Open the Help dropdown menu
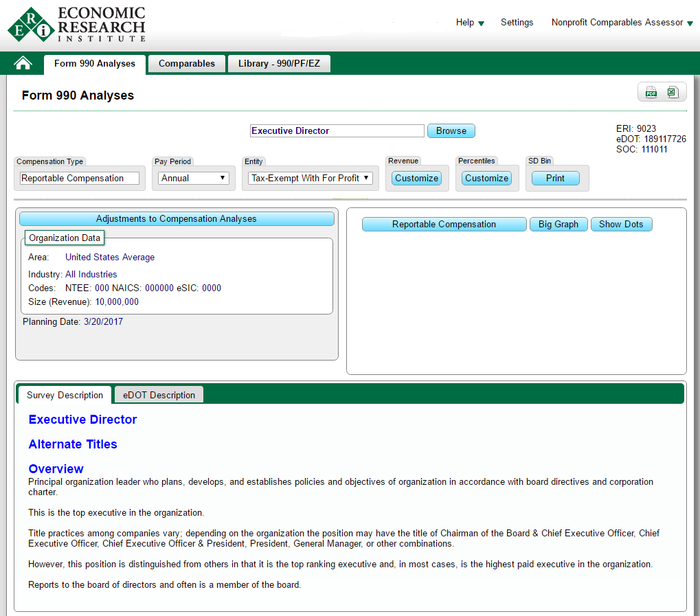700x616 pixels. [x=470, y=23]
